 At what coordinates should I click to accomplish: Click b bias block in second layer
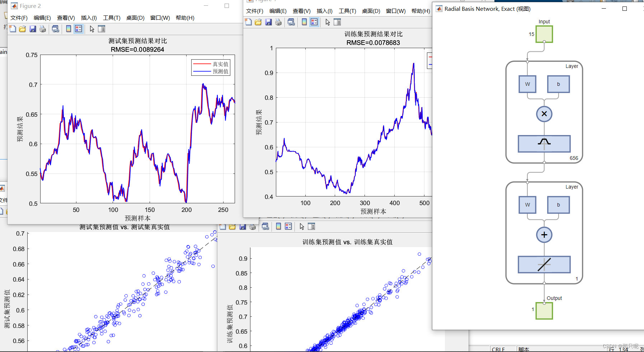coord(559,205)
